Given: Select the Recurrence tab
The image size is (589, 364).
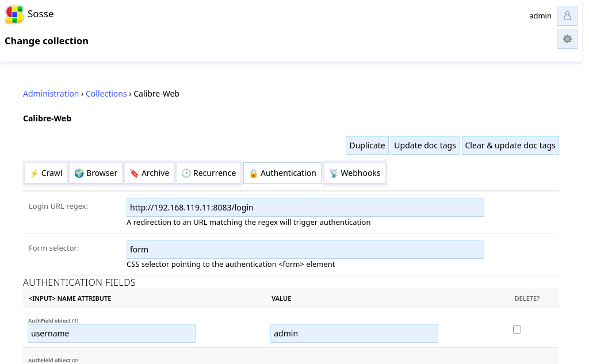Looking at the screenshot, I should pyautogui.click(x=209, y=173).
